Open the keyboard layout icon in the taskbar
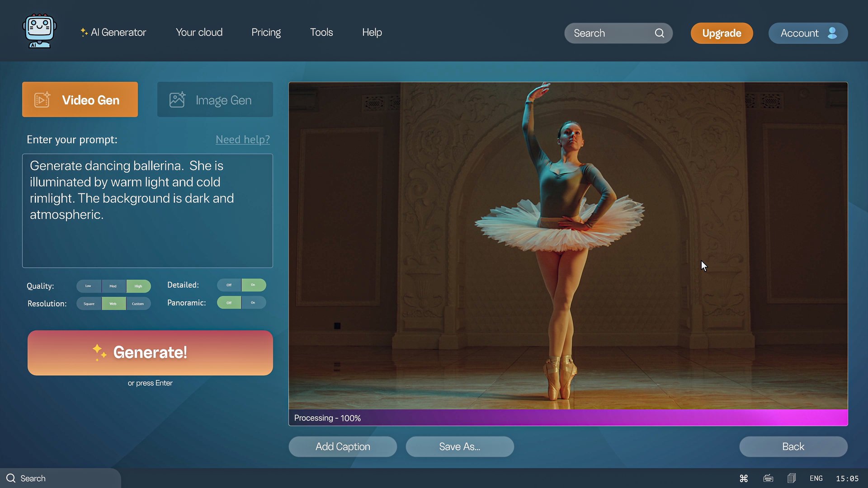 click(x=768, y=478)
